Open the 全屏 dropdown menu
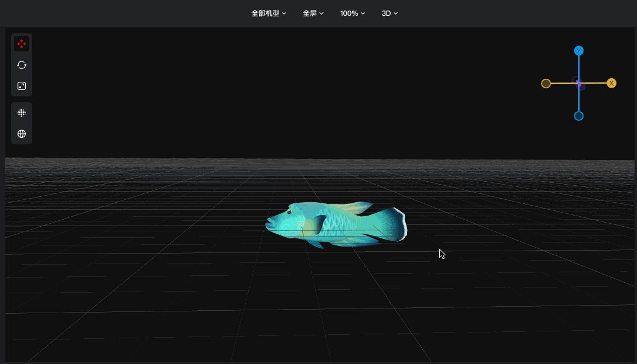The image size is (637, 364). pos(313,13)
